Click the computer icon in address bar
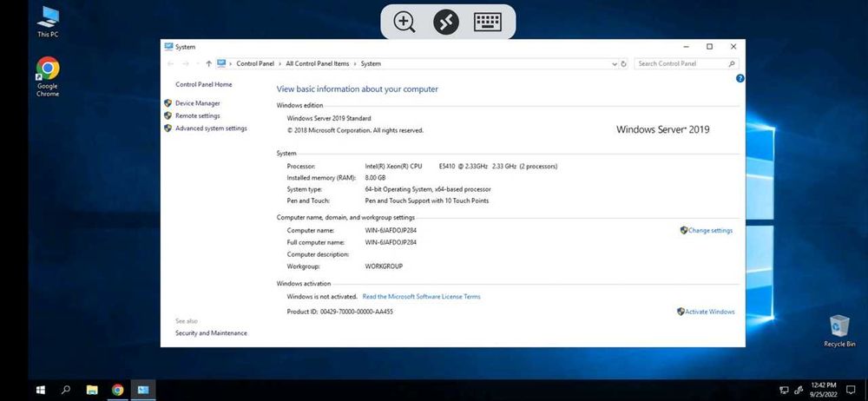The width and height of the screenshot is (868, 401). pyautogui.click(x=221, y=63)
